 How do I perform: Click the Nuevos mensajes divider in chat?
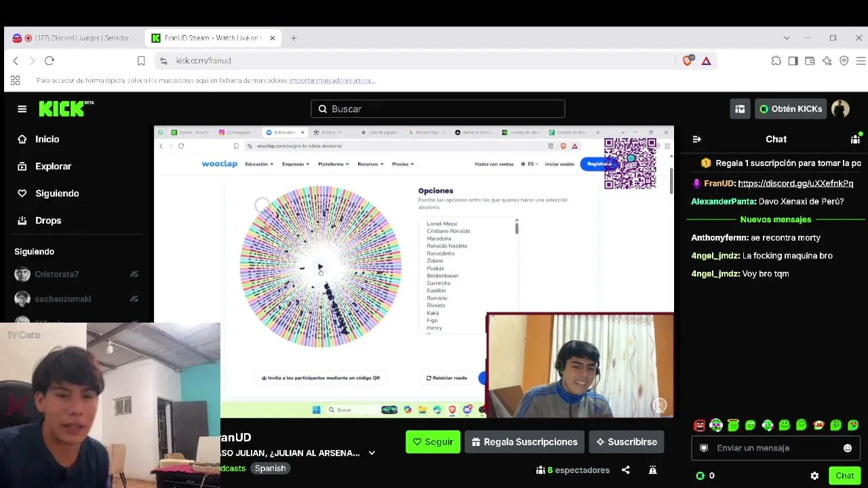[776, 220]
